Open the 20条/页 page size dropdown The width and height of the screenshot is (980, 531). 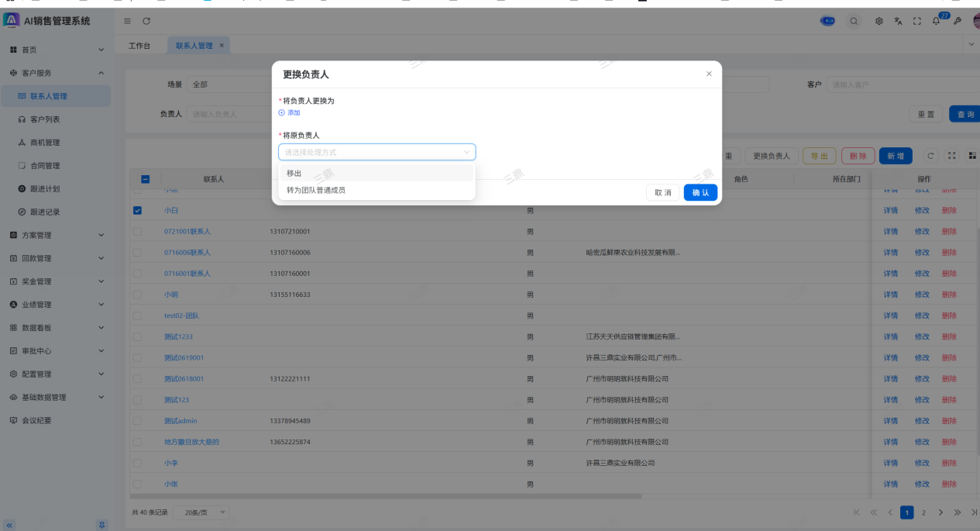201,512
